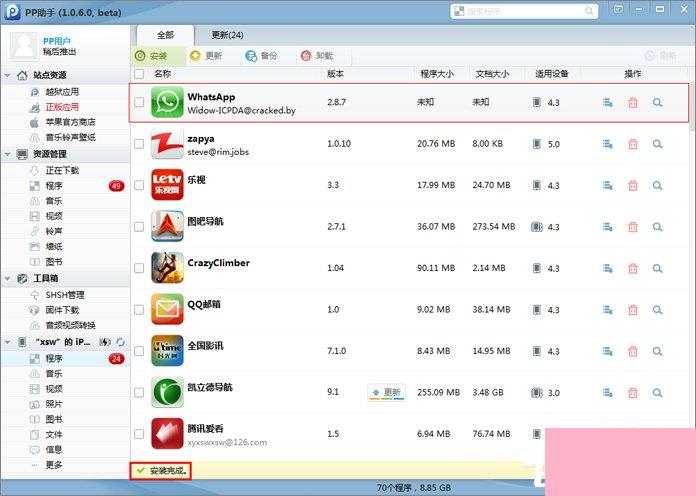Image resolution: width=696 pixels, height=496 pixels.
Task: Collapse the 资源管理 section
Action: (x=8, y=154)
